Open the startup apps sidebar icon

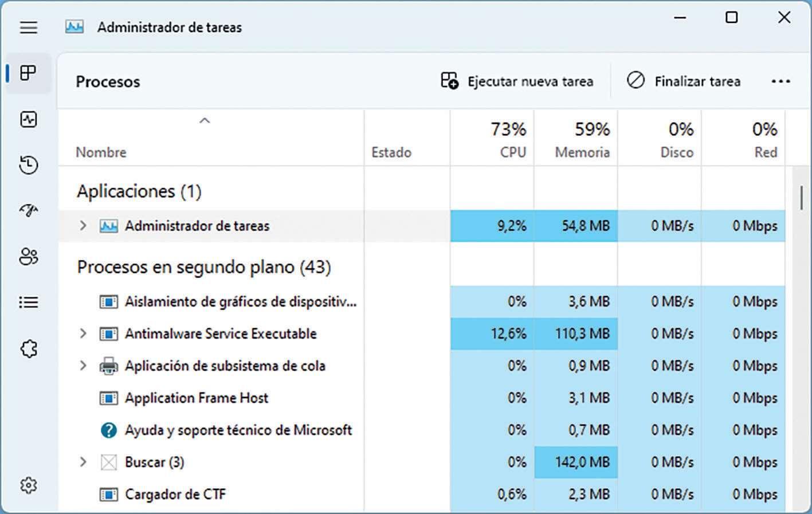coord(29,211)
